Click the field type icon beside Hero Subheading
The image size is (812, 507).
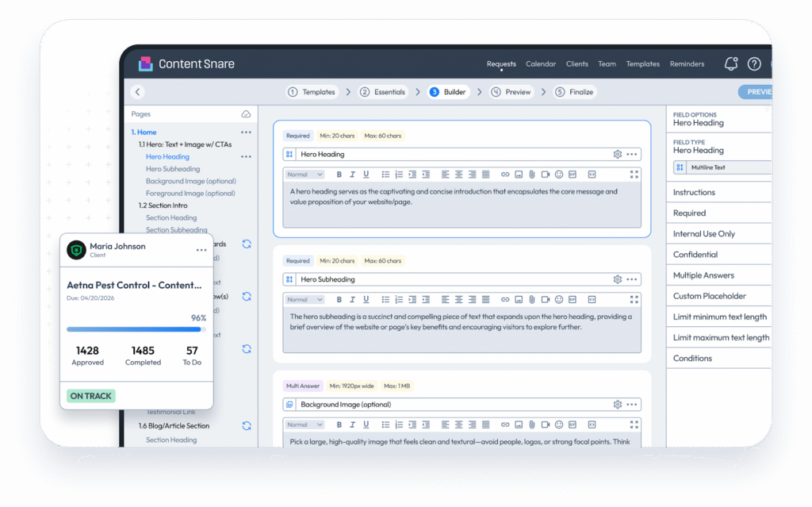289,279
